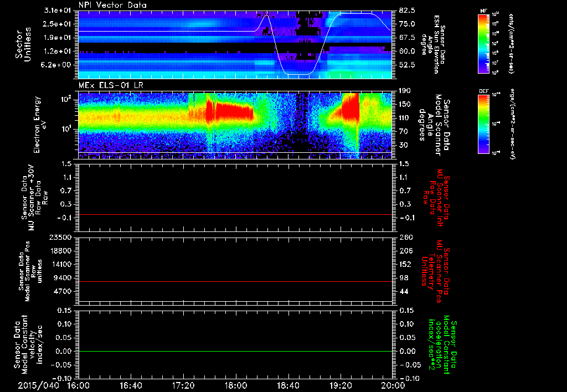The width and height of the screenshot is (567, 392).
Task: Click the 20:00 time axis label
Action: pos(393,385)
